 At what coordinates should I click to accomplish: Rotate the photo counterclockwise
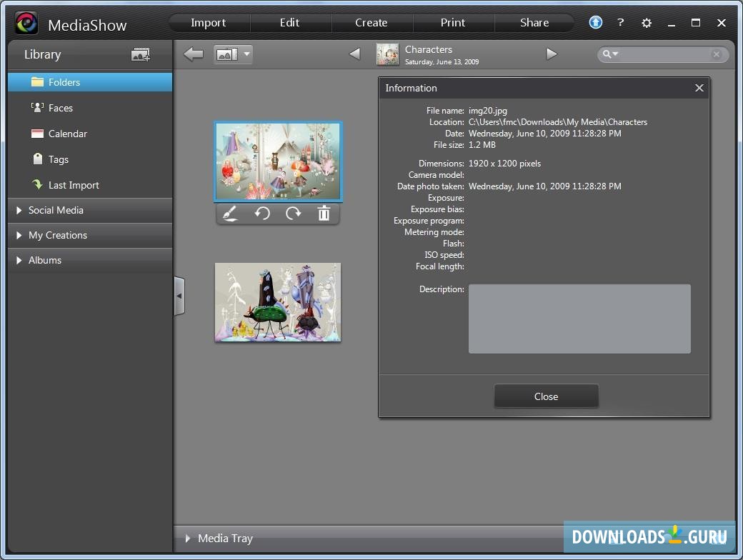pos(262,214)
